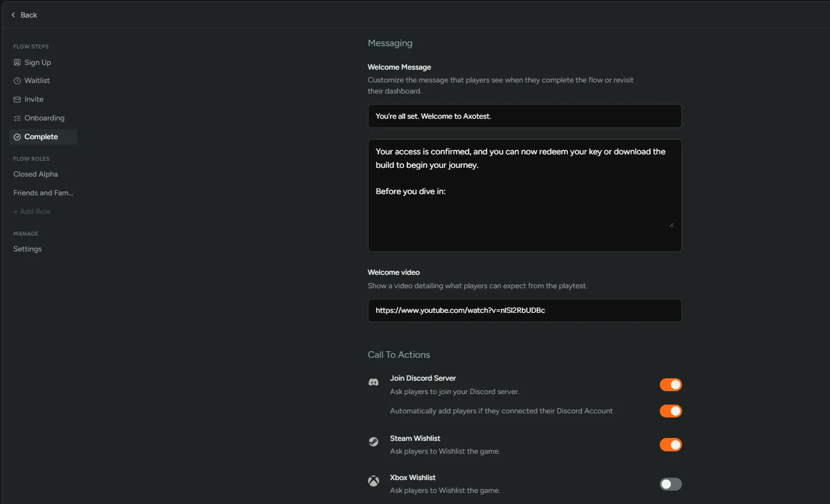This screenshot has height=504, width=830.
Task: Open Settings under Manage
Action: click(27, 249)
